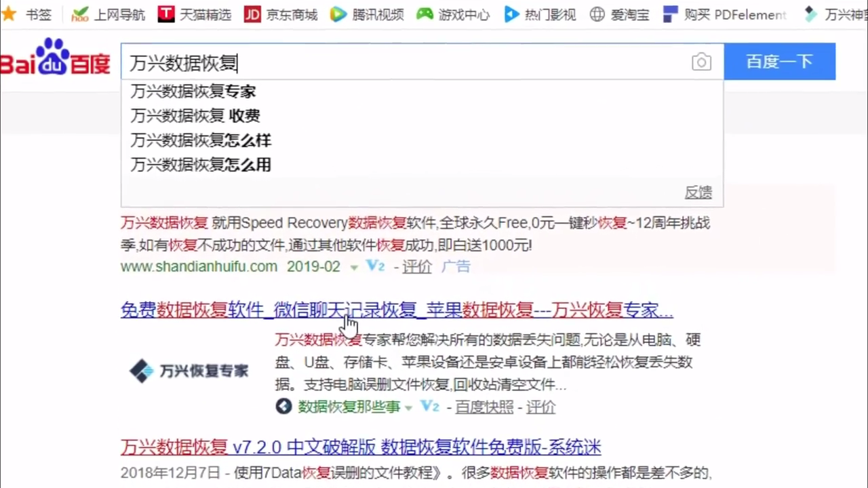Open 天猫精选 bookmark icon
The height and width of the screenshot is (488, 868).
(165, 14)
